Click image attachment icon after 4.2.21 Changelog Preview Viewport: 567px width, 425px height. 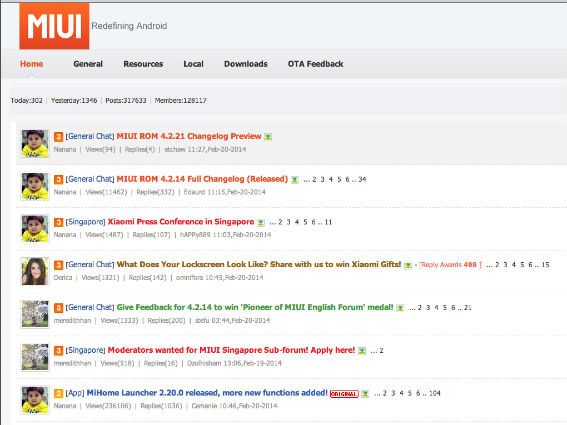tap(268, 137)
